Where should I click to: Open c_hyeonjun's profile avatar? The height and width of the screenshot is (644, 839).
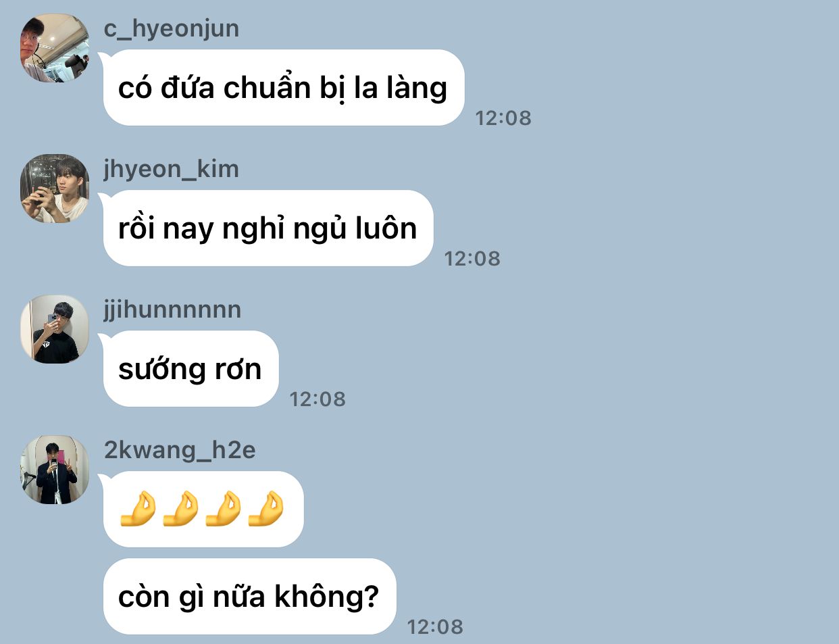pos(55,48)
